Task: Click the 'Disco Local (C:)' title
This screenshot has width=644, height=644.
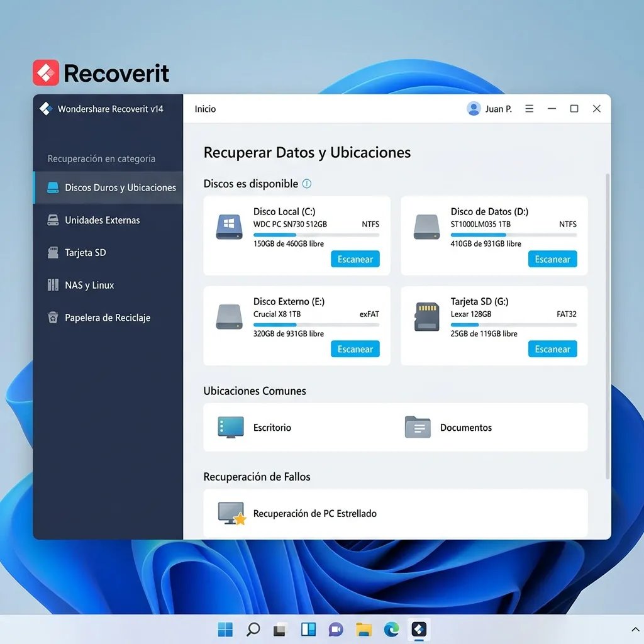Action: click(284, 211)
